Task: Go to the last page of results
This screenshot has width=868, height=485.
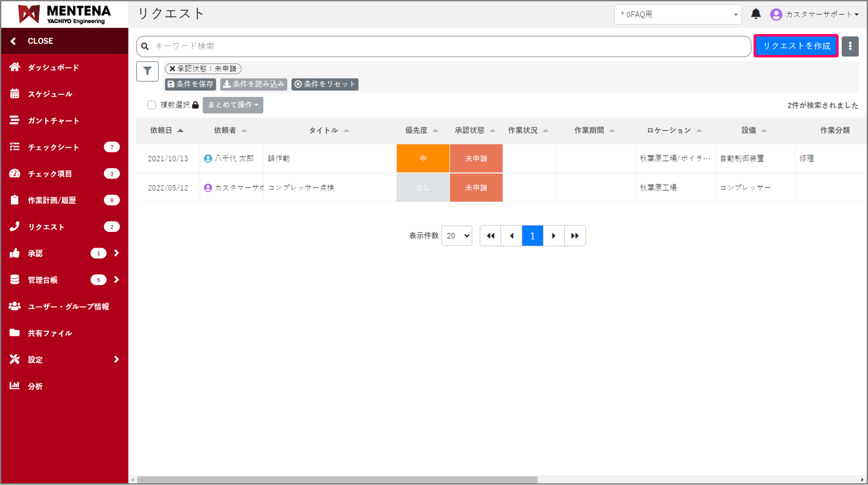Action: [574, 236]
